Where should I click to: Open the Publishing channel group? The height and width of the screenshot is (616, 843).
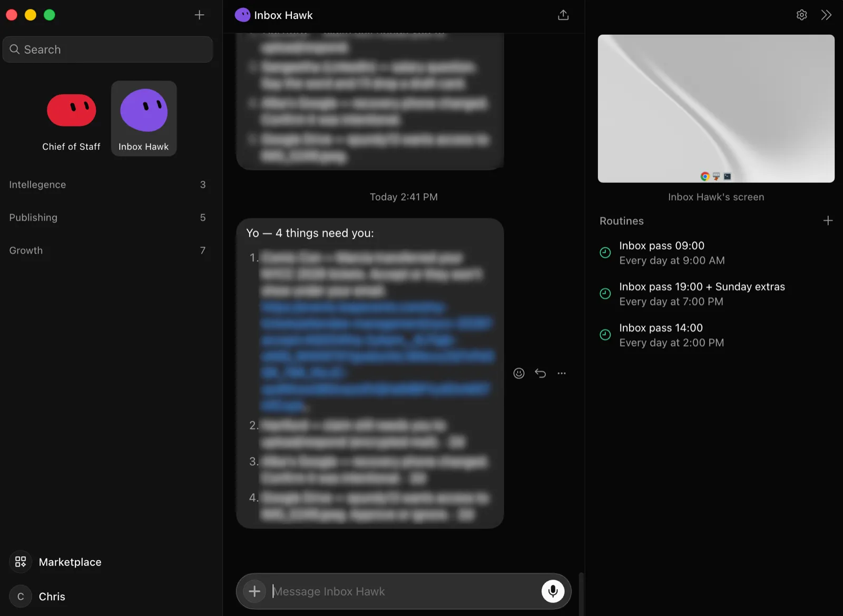pos(107,217)
